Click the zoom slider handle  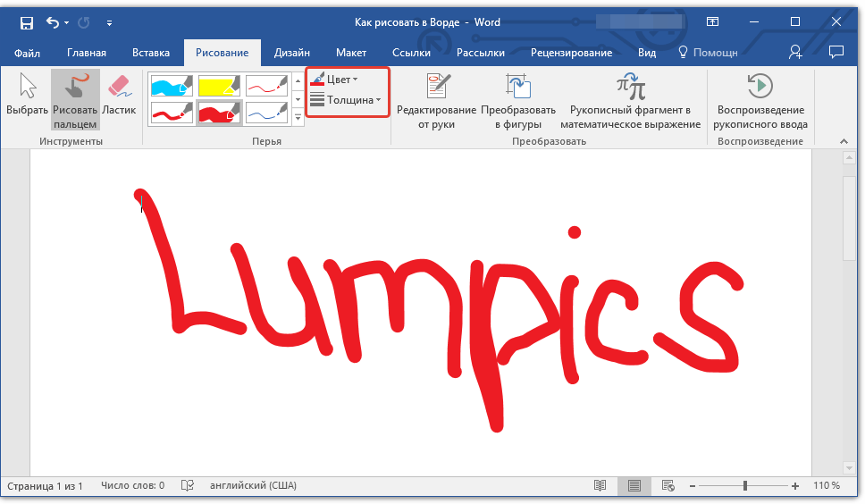pos(744,486)
